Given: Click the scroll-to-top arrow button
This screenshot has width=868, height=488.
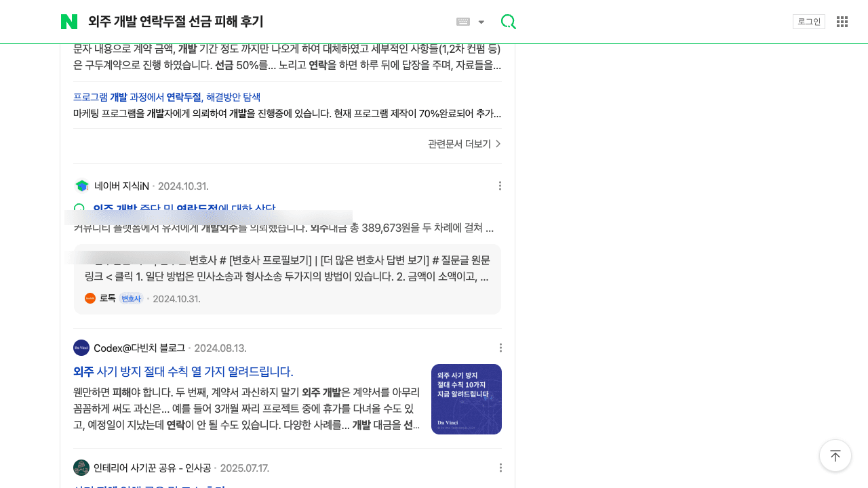Looking at the screenshot, I should pyautogui.click(x=835, y=455).
